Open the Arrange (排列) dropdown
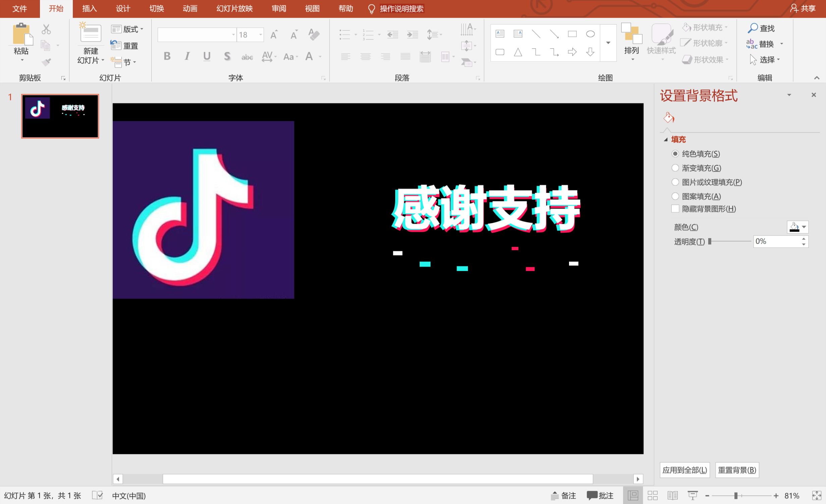Screen dimensions: 826x504 [631, 42]
